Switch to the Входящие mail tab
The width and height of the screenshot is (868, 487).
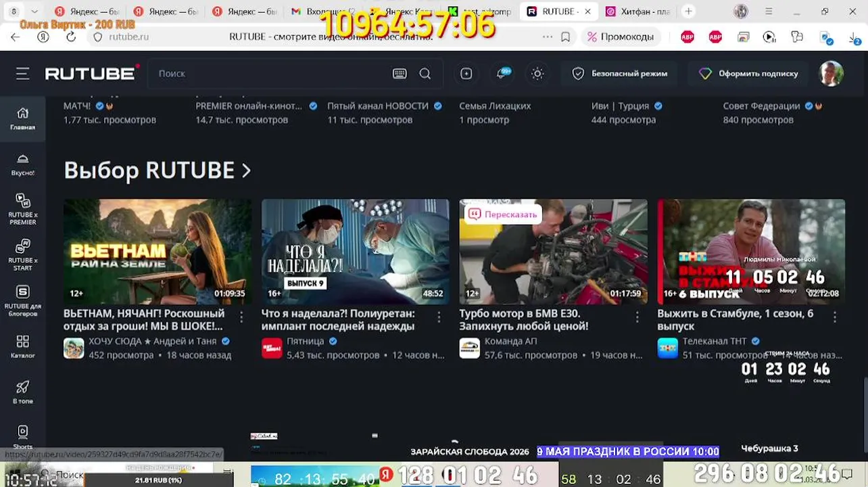pos(323,11)
